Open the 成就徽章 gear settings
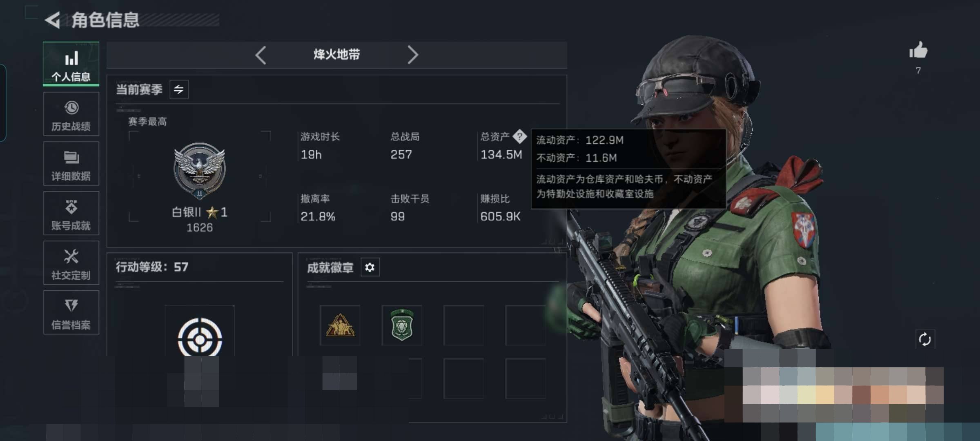Viewport: 980px width, 441px height. point(370,267)
